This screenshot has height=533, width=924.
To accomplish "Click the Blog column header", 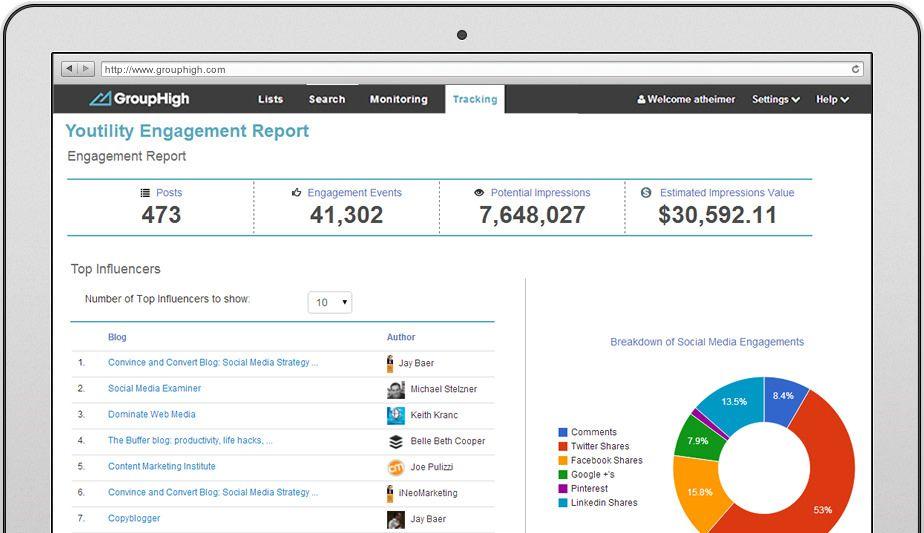I will pyautogui.click(x=117, y=337).
